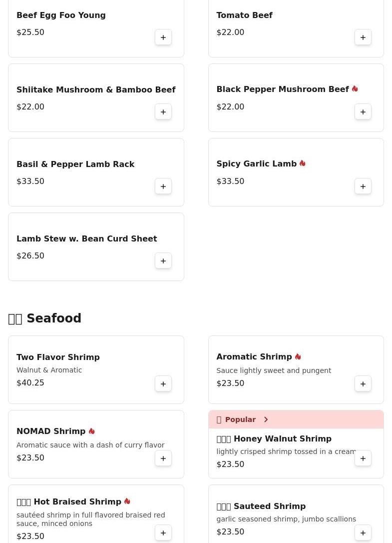Open Two Flavor Shrimp item card
Image resolution: width=392 pixels, height=543 pixels.
pyautogui.click(x=58, y=357)
